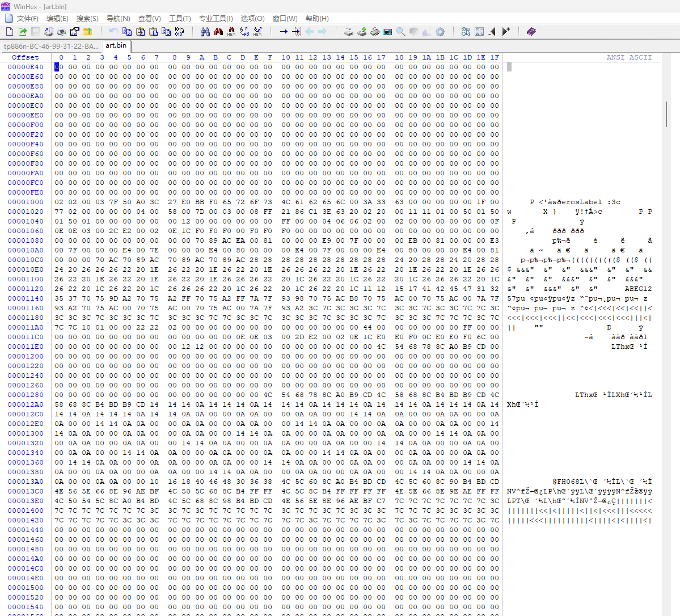Click the 101/010 Modify data icon
The image size is (680, 616).
(x=179, y=32)
